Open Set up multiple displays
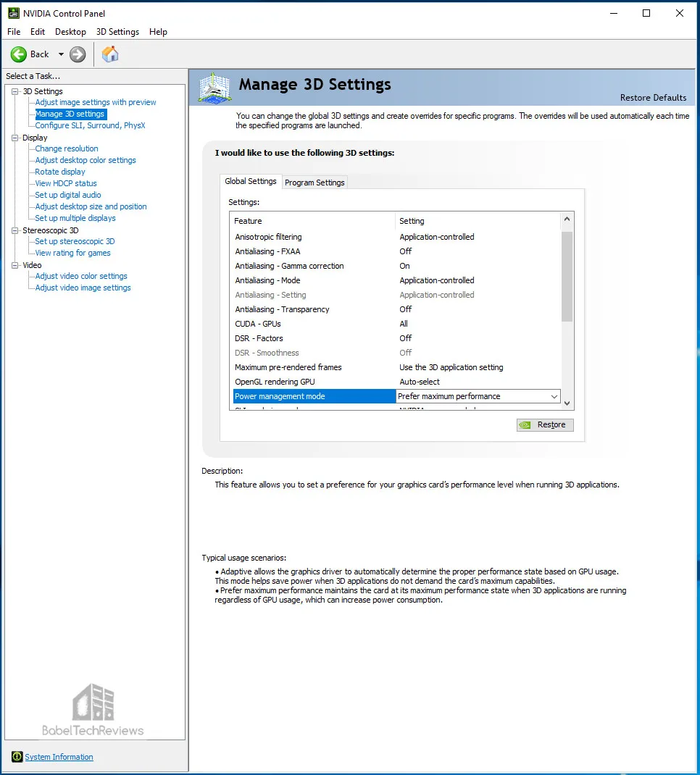Screen dimensions: 700x775 coord(75,218)
